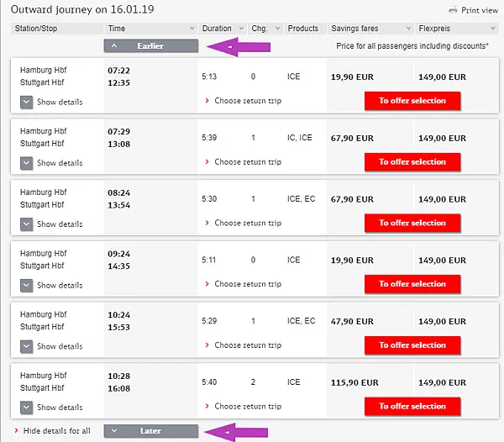Show details chevron for the 10:28 train
Screen dimensions: 504x442
(x=27, y=408)
